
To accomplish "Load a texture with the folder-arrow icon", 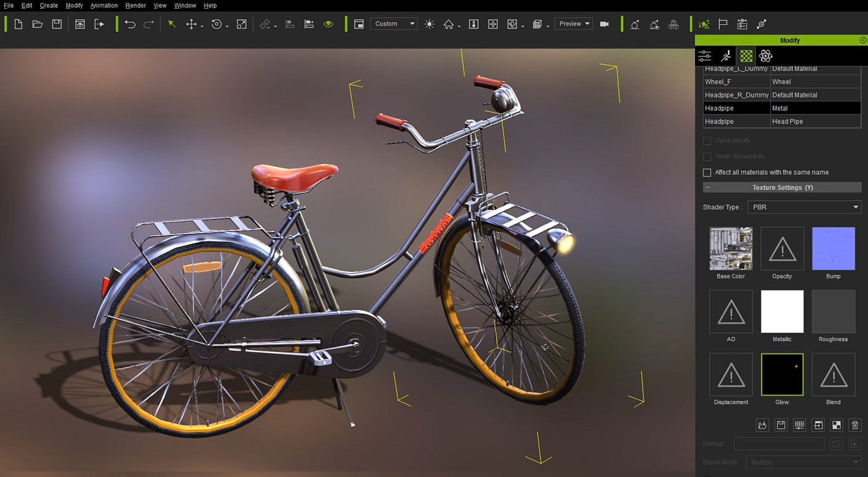I will click(x=763, y=425).
